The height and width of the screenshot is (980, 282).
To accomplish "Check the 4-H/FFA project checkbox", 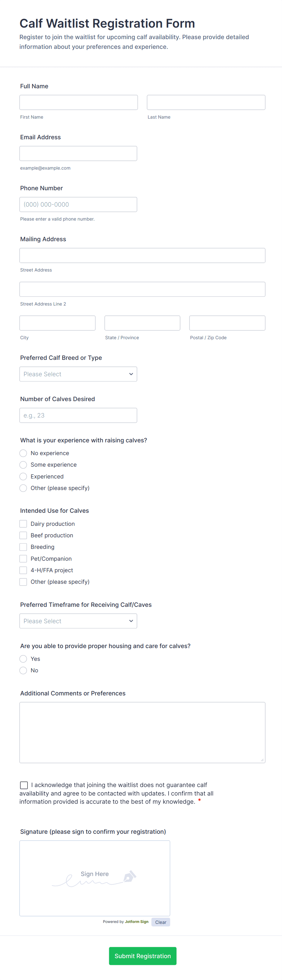I will [x=23, y=570].
